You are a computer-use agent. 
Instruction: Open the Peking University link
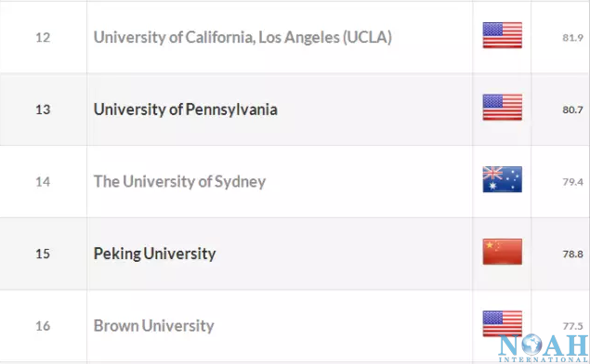154,253
